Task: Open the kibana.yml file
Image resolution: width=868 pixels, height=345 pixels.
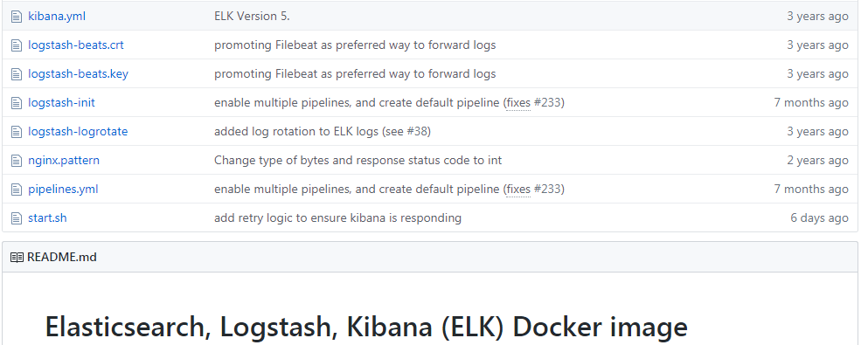Action: 57,17
